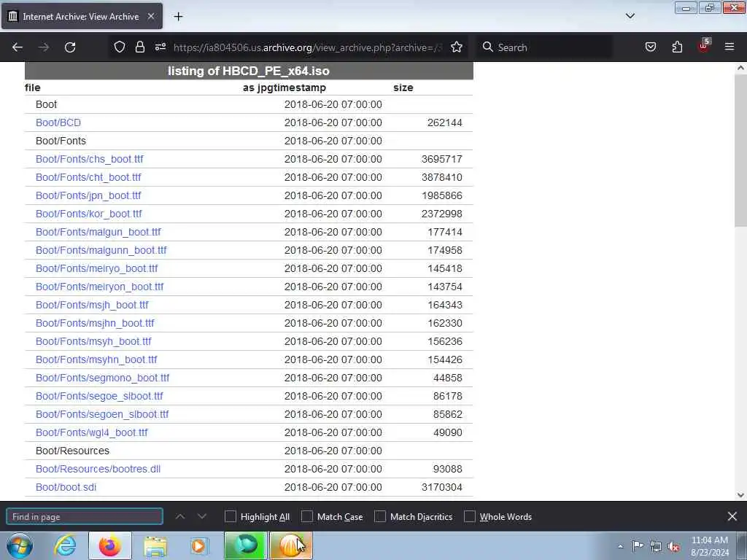
Task: Open site permissions icon in address bar
Action: [x=160, y=47]
